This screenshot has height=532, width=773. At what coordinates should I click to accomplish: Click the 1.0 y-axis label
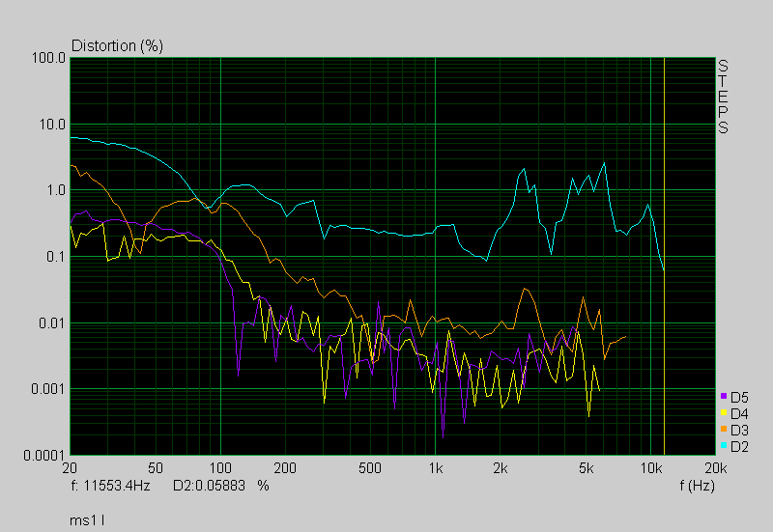pos(56,190)
